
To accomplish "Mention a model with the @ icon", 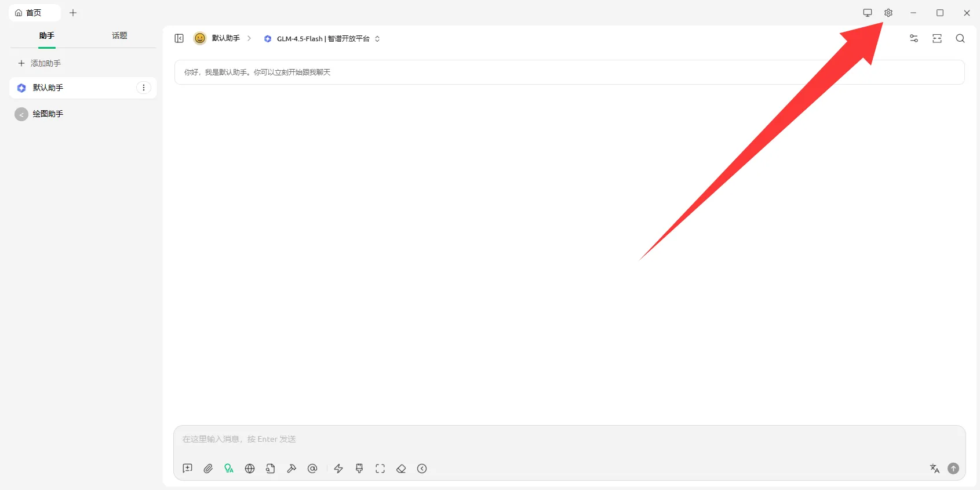I will point(312,469).
